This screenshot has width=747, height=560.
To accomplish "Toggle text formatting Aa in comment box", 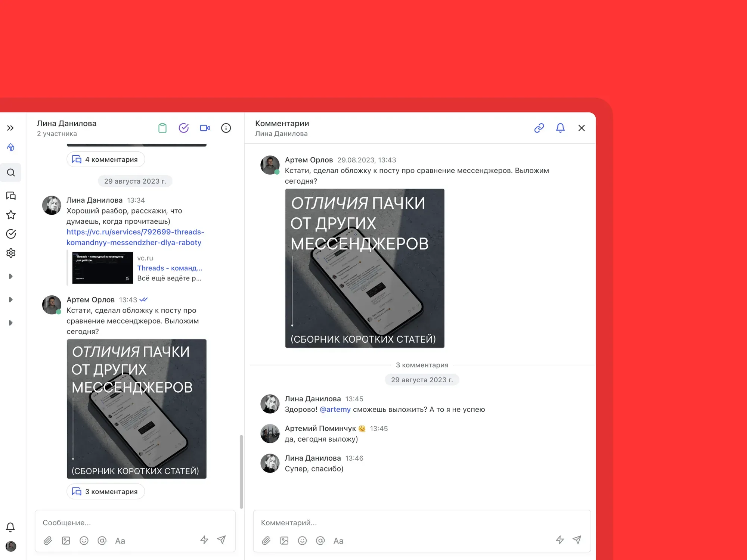I will click(x=338, y=541).
